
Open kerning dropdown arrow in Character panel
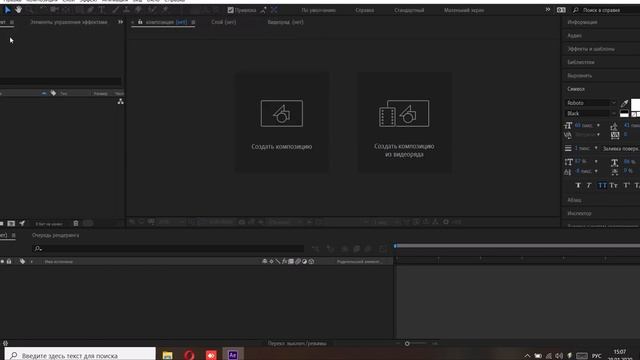[598, 135]
